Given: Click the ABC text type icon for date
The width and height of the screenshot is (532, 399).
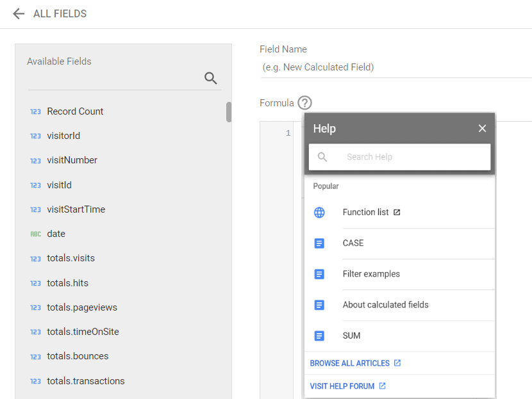Looking at the screenshot, I should pos(35,234).
